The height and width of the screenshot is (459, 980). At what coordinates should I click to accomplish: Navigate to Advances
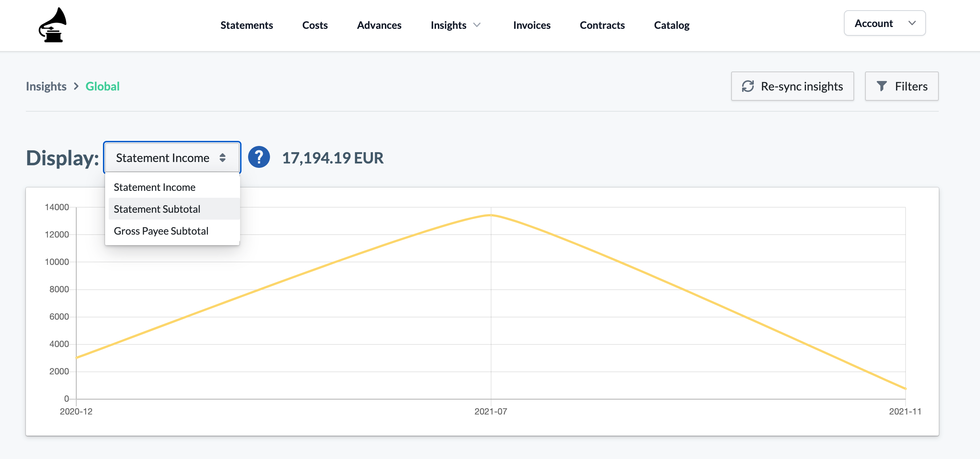coord(379,25)
